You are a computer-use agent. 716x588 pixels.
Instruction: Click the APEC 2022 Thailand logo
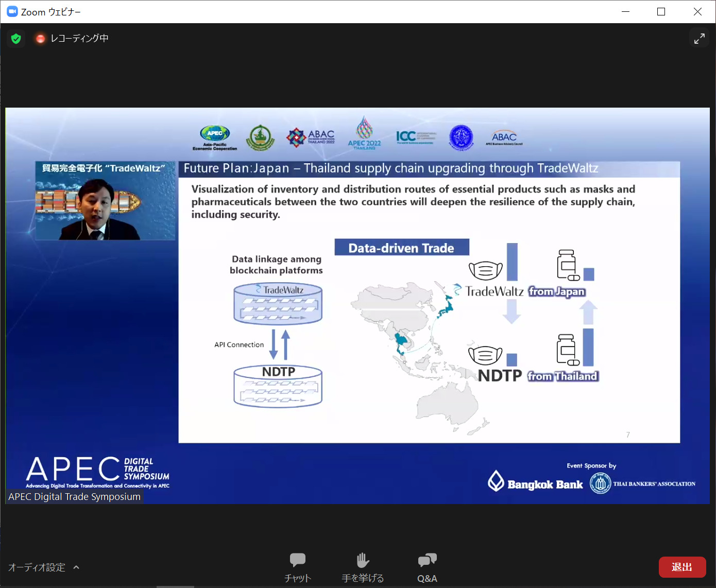pyautogui.click(x=364, y=133)
